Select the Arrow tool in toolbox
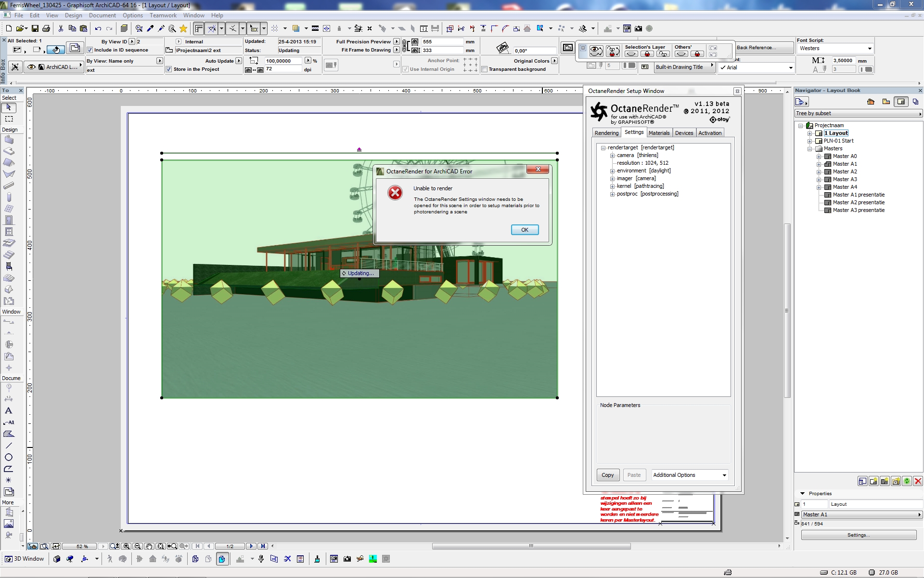The image size is (924, 578). click(x=9, y=108)
